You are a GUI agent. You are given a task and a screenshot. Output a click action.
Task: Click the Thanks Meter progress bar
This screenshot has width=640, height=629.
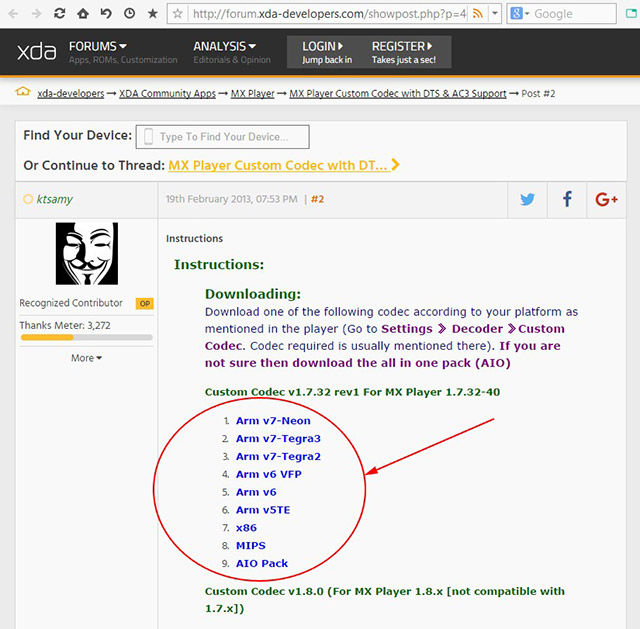tap(86, 338)
